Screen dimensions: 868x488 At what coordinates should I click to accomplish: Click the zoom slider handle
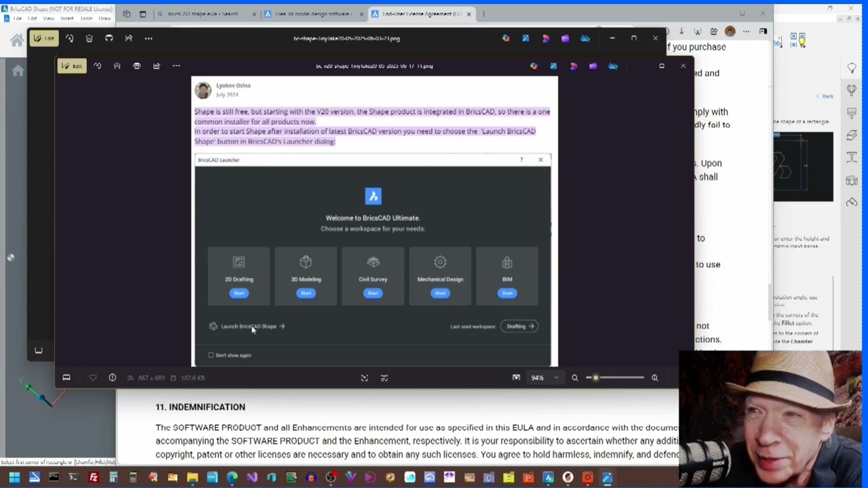(595, 378)
